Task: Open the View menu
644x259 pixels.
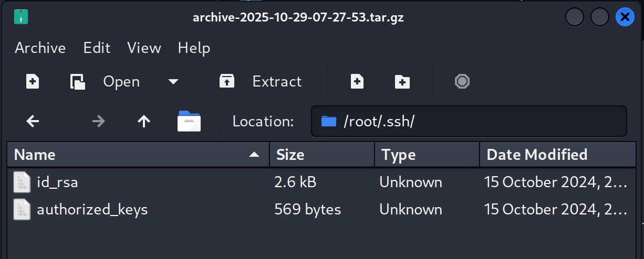Action: click(144, 48)
